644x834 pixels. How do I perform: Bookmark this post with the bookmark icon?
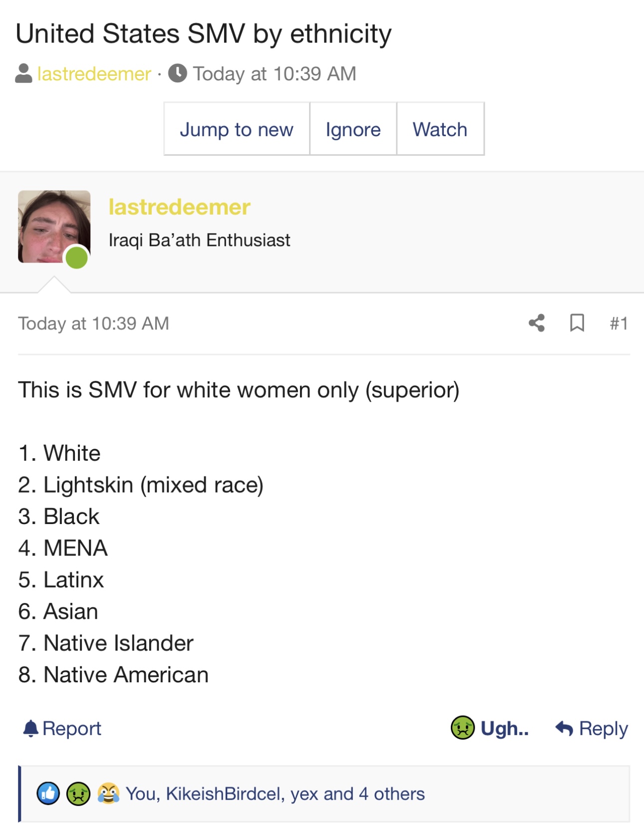click(x=577, y=323)
